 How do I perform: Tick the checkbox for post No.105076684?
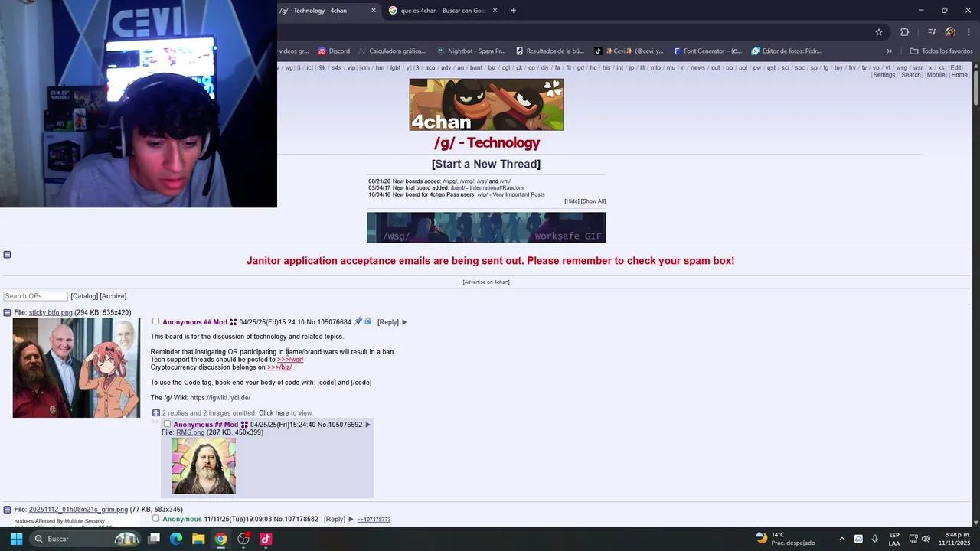pyautogui.click(x=155, y=321)
